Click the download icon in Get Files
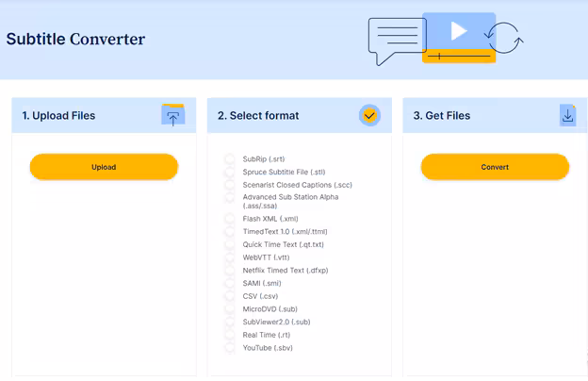 click(568, 115)
